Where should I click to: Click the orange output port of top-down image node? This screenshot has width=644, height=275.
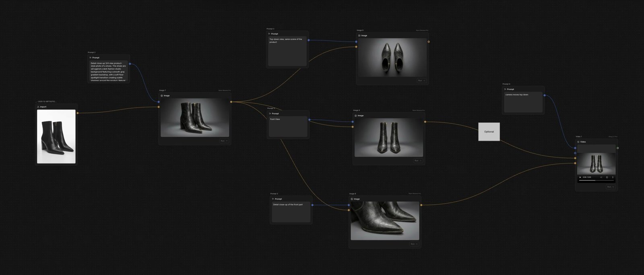[x=429, y=42]
